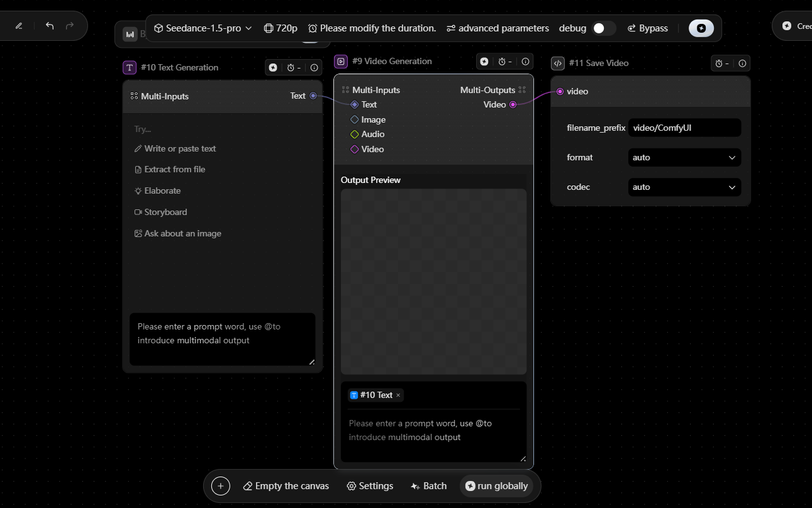Image resolution: width=812 pixels, height=508 pixels.
Task: Click the Text output port of node #10
Action: pyautogui.click(x=313, y=96)
